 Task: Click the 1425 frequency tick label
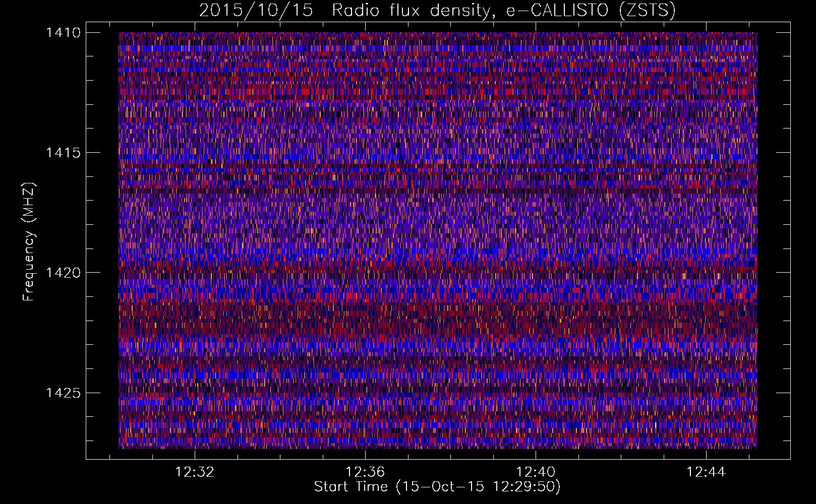click(64, 393)
